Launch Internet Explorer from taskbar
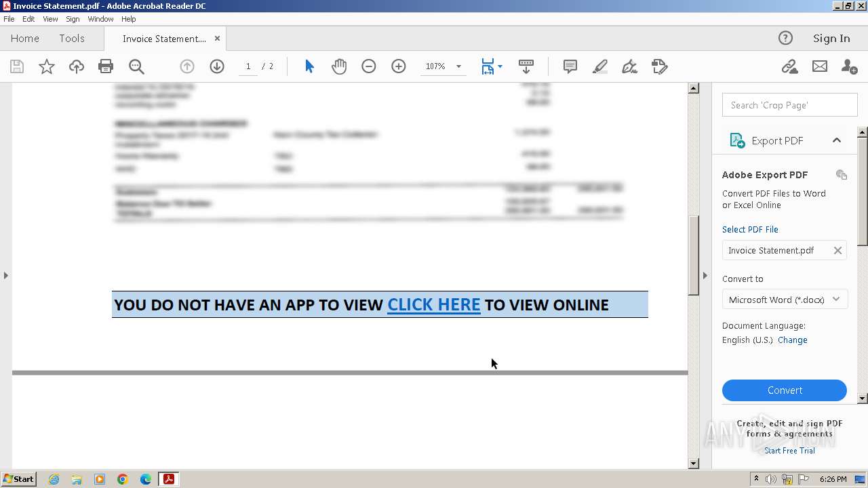The width and height of the screenshot is (868, 488). point(54,479)
